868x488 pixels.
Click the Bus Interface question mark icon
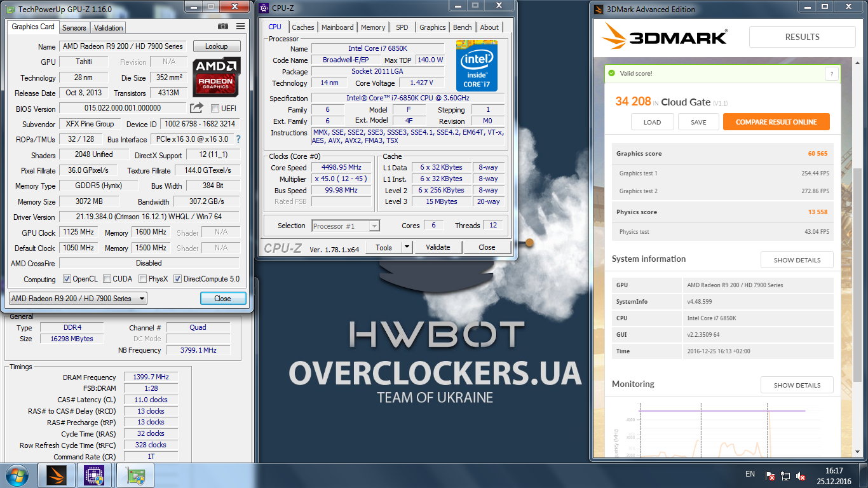[238, 139]
